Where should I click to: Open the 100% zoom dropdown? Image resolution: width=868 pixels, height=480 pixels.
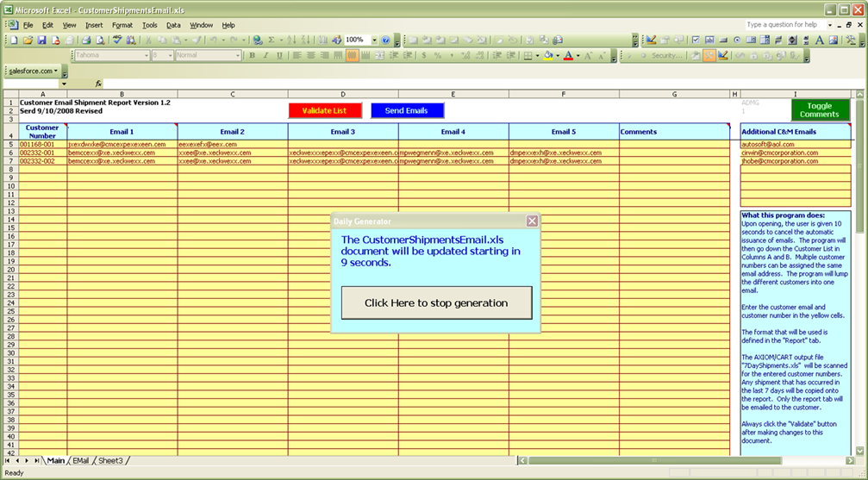pos(374,40)
